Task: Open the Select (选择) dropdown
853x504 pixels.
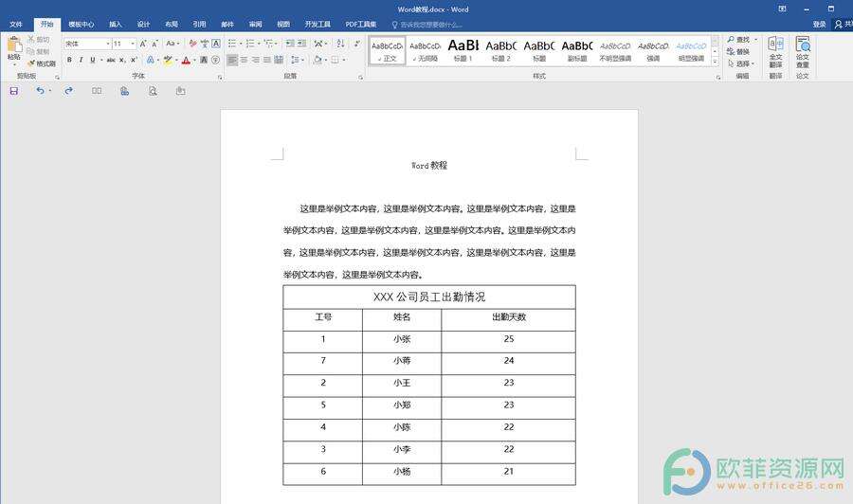Action: point(741,63)
